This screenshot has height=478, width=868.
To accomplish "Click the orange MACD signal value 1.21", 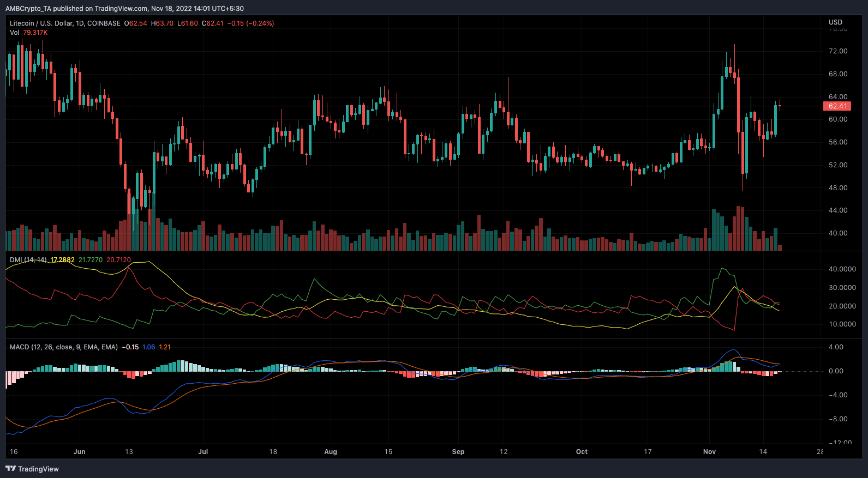I will (165, 347).
